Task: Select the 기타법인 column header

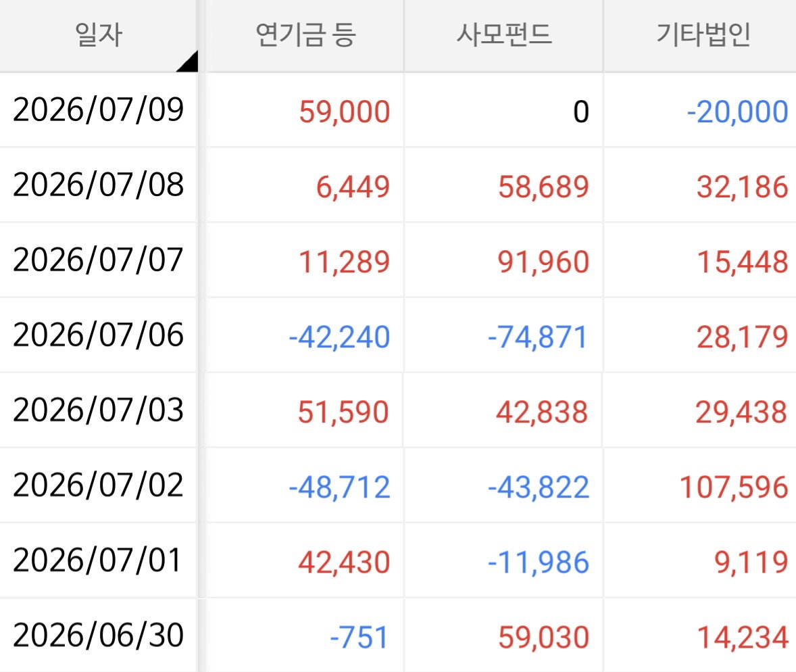Action: coord(703,35)
